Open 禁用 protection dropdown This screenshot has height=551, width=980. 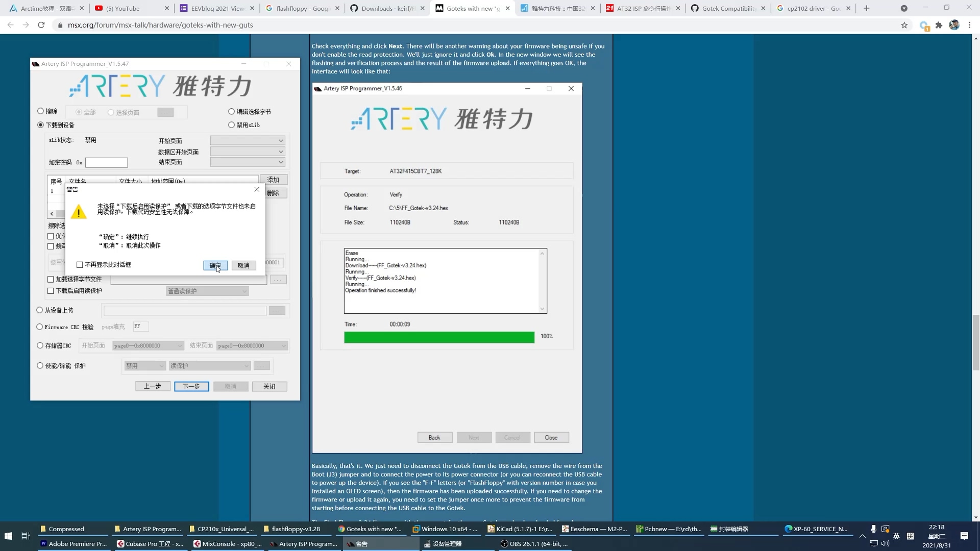[x=145, y=366]
